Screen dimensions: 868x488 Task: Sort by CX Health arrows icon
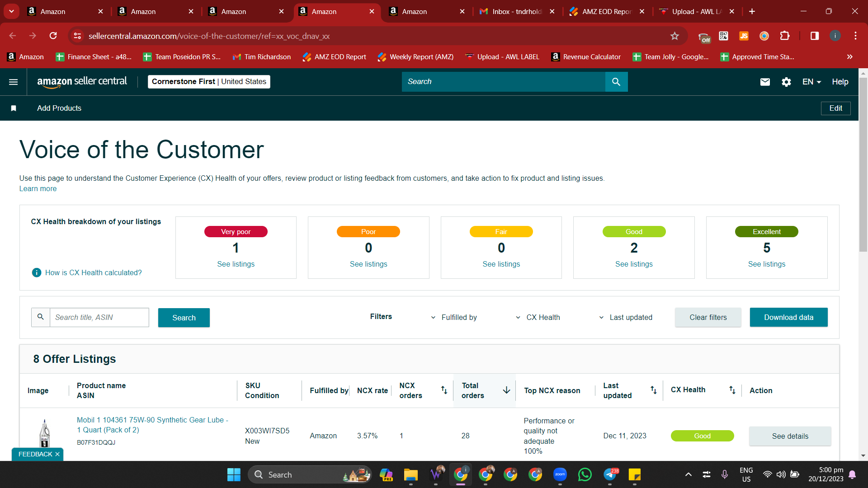coord(732,390)
